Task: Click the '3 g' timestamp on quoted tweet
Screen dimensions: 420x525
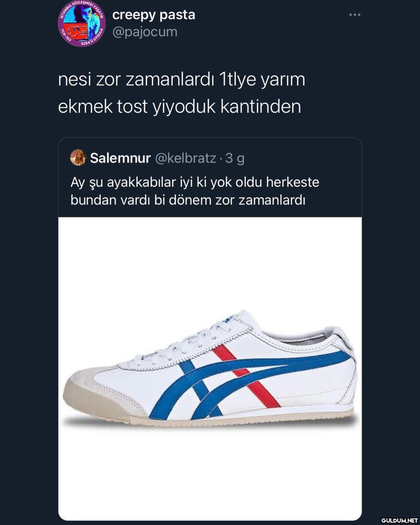Action: click(235, 158)
